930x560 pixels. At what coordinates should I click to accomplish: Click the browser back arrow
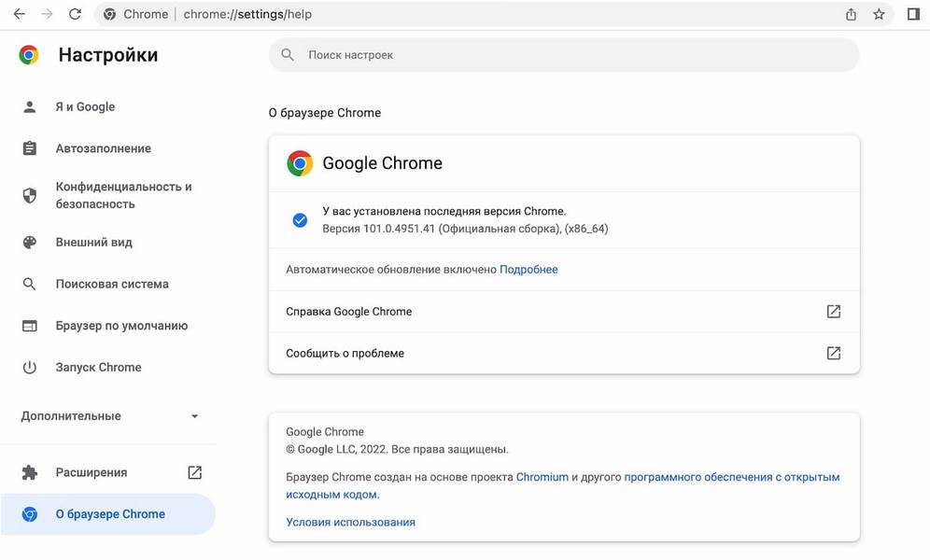pyautogui.click(x=19, y=14)
